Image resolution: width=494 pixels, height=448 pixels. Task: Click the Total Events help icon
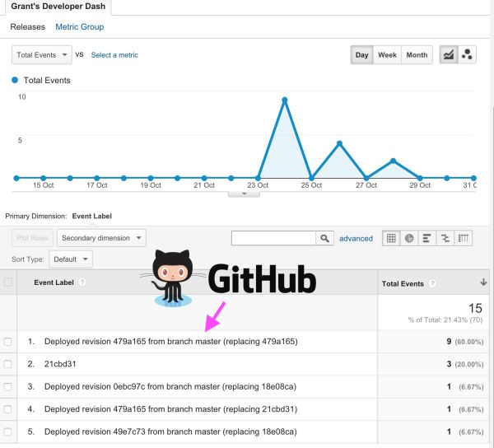[x=432, y=283]
